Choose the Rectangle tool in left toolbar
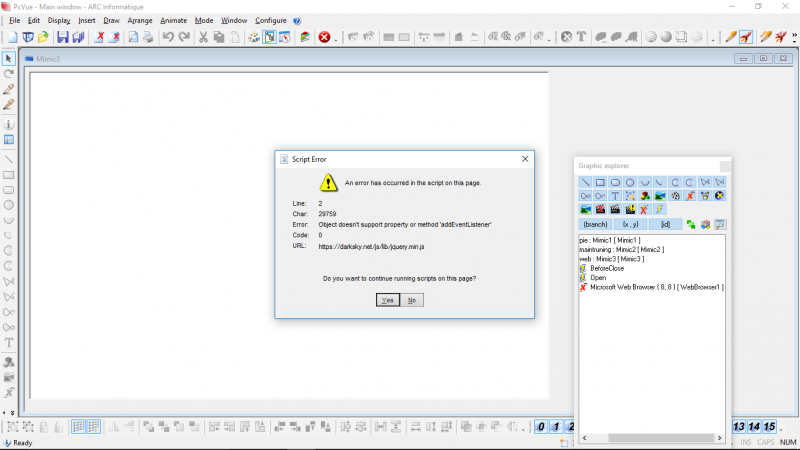 click(x=9, y=175)
